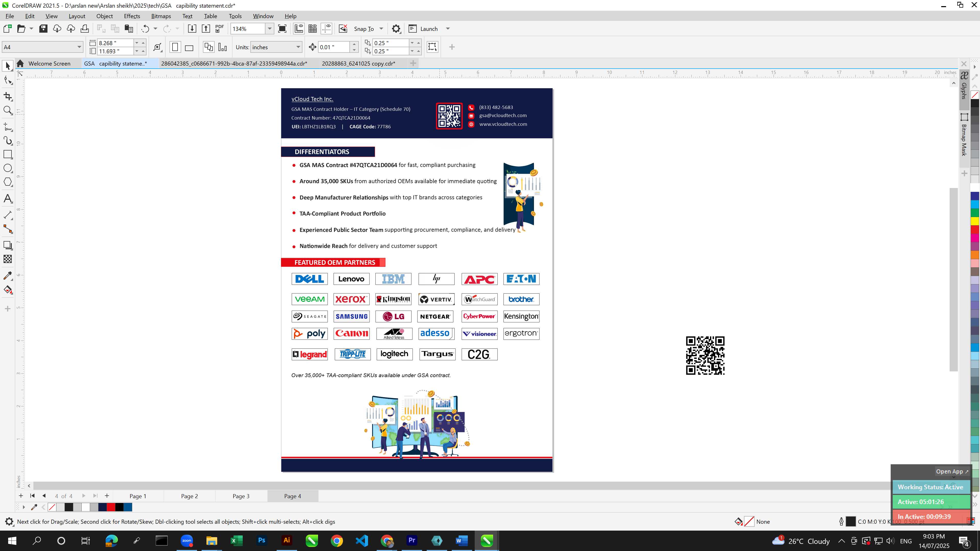Viewport: 980px width, 551px height.
Task: Open the Options gear icon
Action: click(x=396, y=29)
